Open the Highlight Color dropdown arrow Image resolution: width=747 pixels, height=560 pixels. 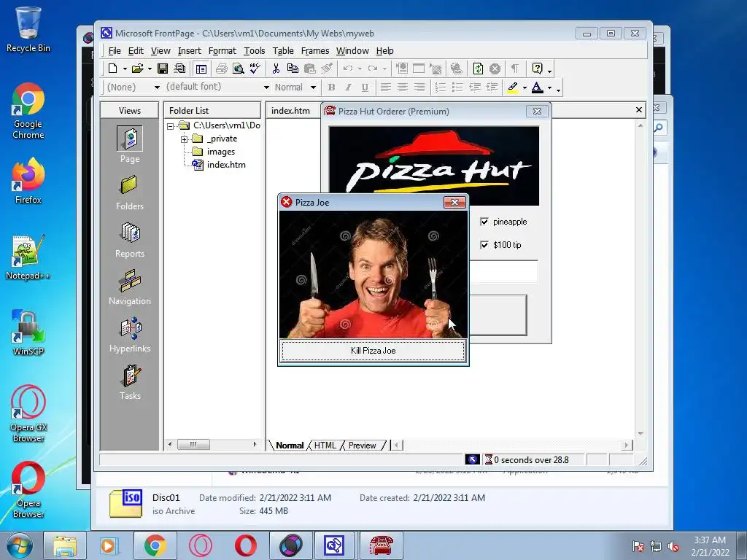coord(525,87)
